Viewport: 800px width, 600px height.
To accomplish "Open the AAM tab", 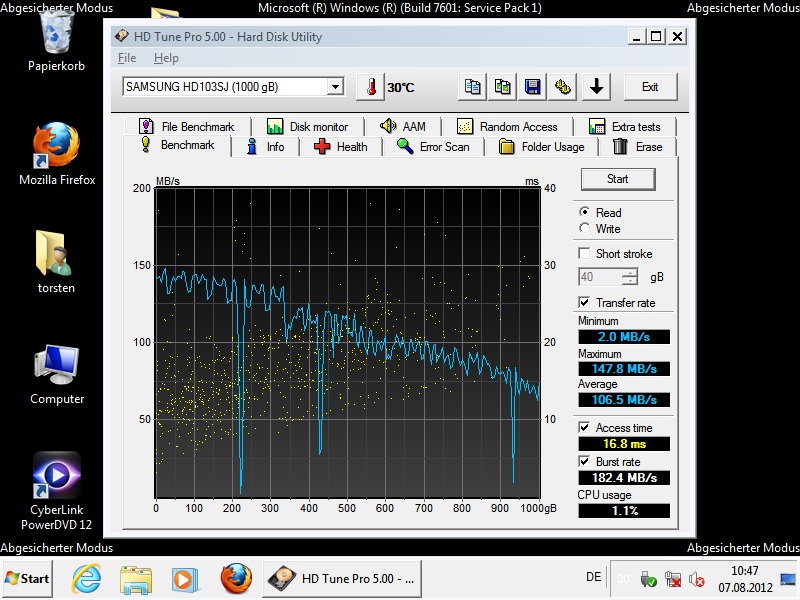I will [x=403, y=127].
